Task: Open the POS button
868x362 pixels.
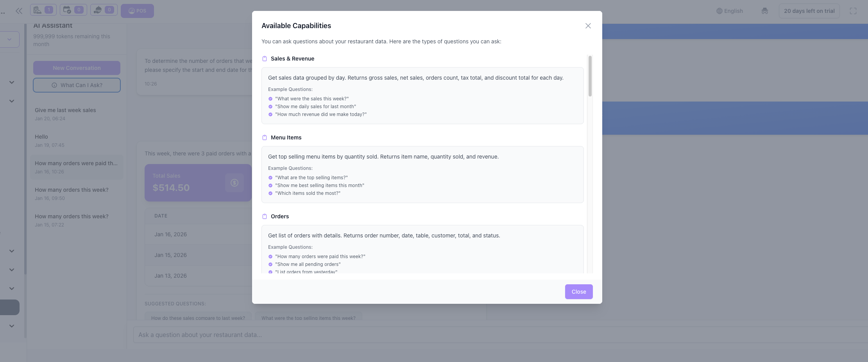Action: pos(137,11)
